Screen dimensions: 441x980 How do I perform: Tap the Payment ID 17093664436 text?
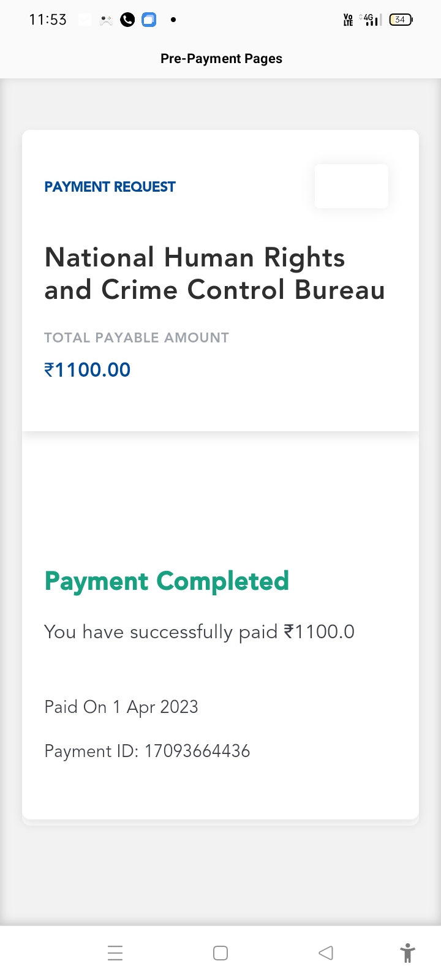click(147, 751)
